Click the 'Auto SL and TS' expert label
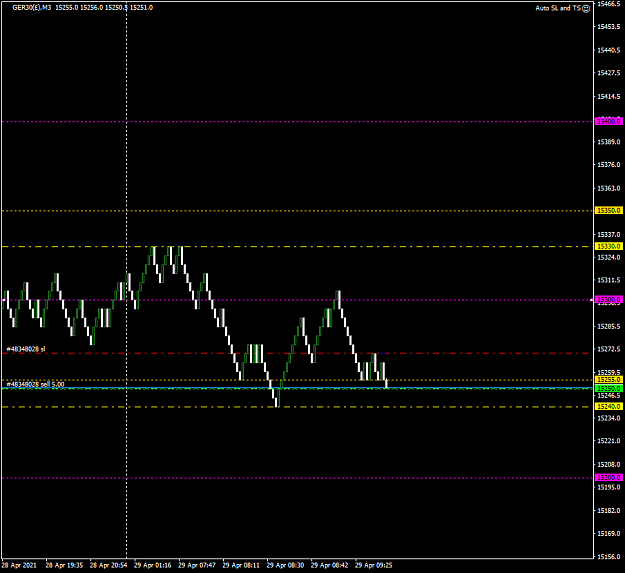625x573 pixels. click(x=558, y=8)
